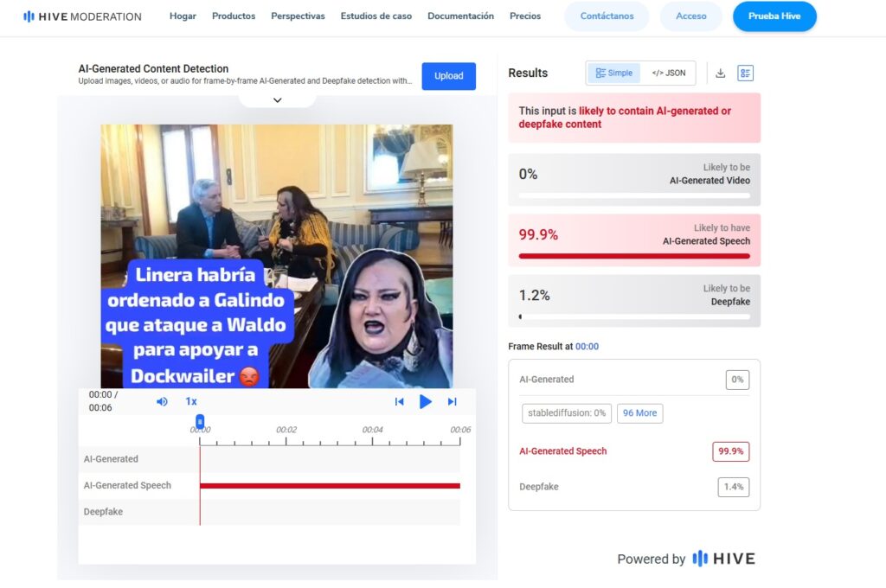Click the Upload button
886x588 pixels.
pos(449,76)
